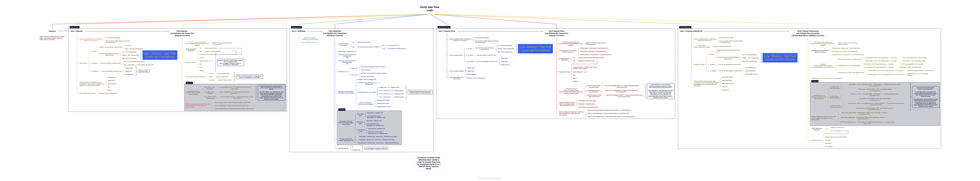The height and width of the screenshot is (181, 980).
Task: Click the blue Risk Levels box in Deposit More Process
Action: pos(535,49)
